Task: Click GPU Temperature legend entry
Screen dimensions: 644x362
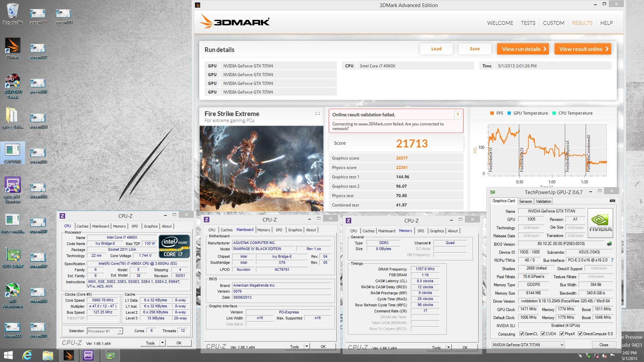Action: (528, 113)
